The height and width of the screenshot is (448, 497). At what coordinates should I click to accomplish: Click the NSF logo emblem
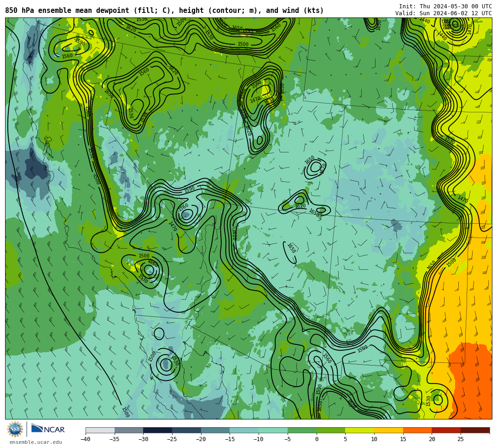click(15, 429)
